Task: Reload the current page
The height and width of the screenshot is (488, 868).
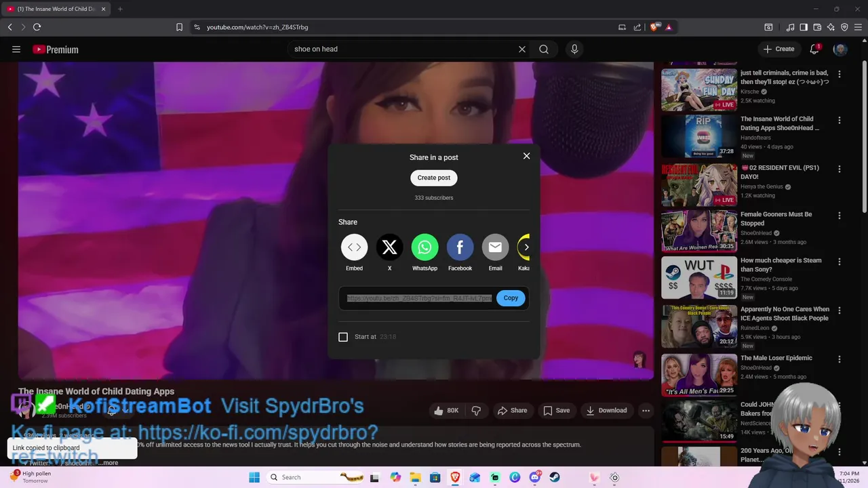Action: [x=37, y=27]
